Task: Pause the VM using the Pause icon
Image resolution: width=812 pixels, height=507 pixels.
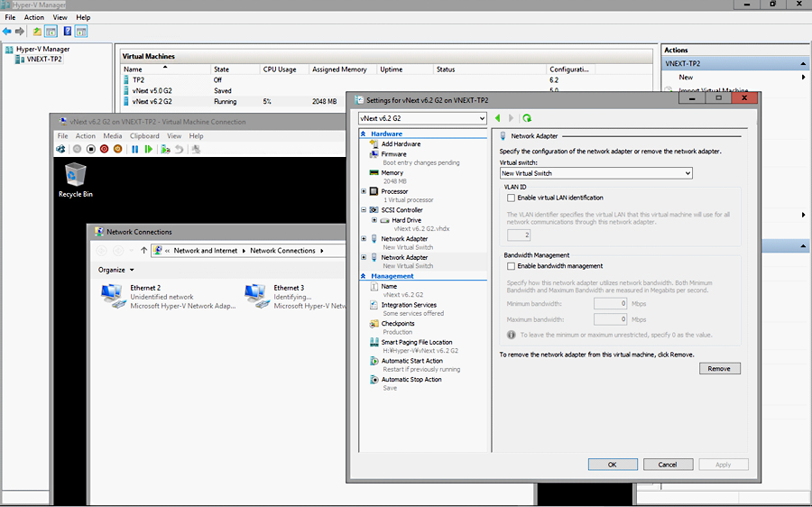Action: click(x=134, y=149)
